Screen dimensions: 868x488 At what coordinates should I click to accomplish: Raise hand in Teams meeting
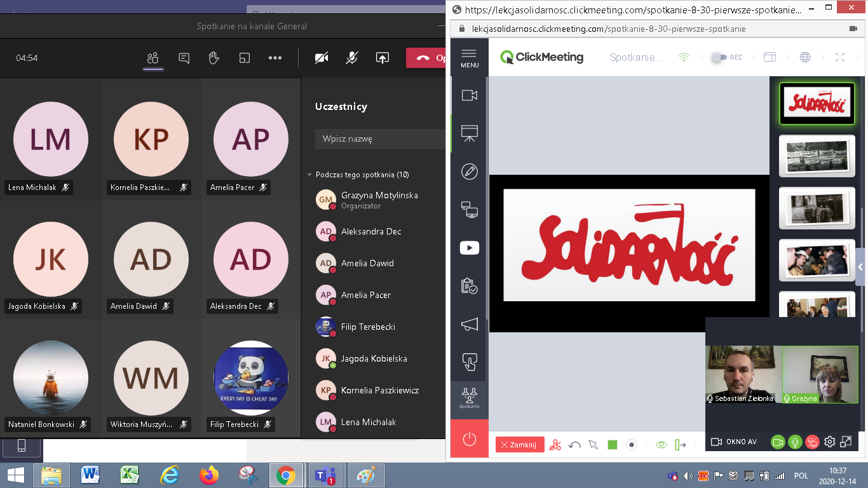coord(214,58)
